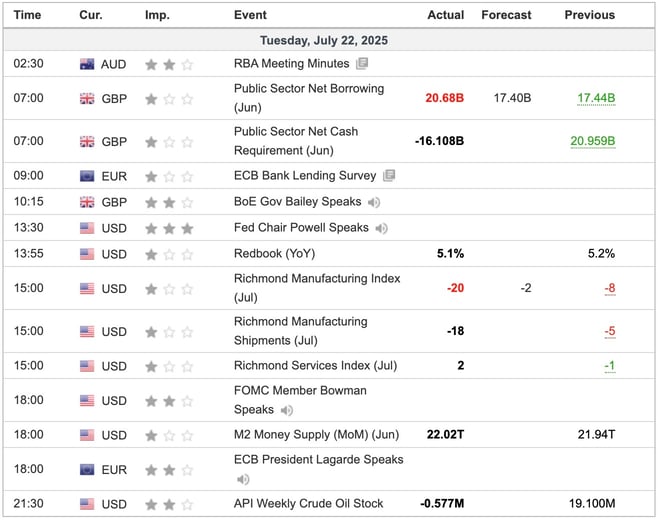Open BoE Gov Bailey Speaks event
This screenshot has width=658, height=520.
click(298, 202)
